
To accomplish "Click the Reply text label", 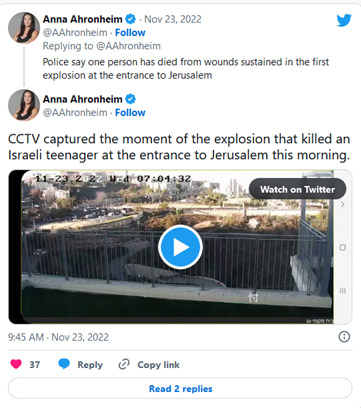I will coord(90,365).
